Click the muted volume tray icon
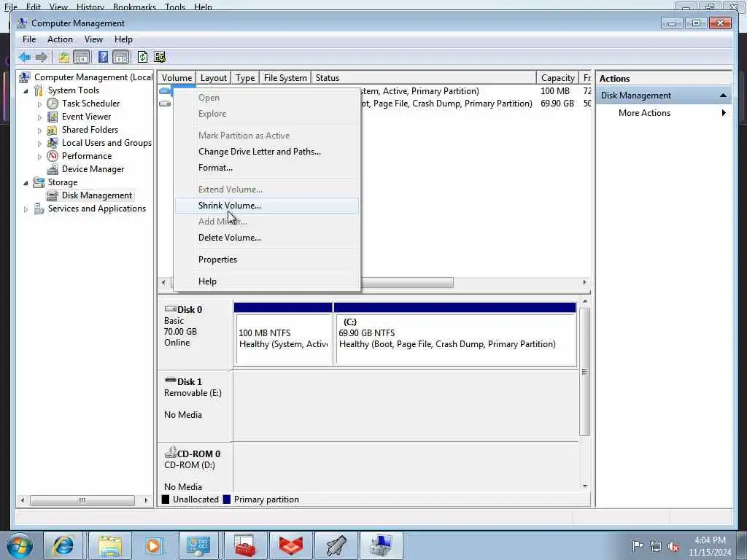This screenshot has height=560, width=747. tap(673, 547)
